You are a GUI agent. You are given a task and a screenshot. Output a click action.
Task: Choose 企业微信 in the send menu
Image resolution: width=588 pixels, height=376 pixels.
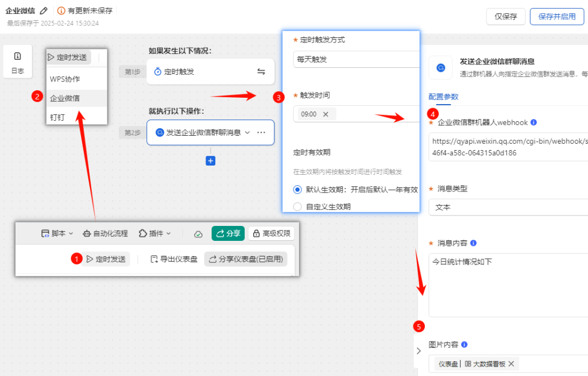pyautogui.click(x=76, y=98)
